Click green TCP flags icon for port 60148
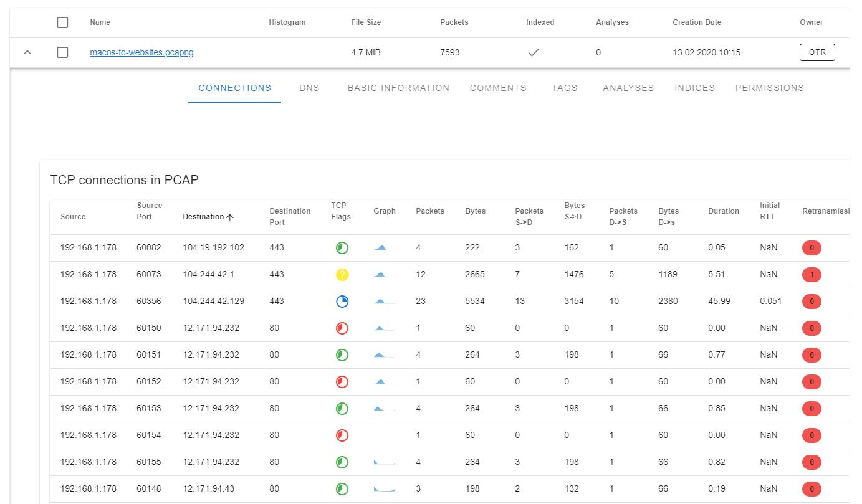This screenshot has height=504, width=862. point(342,489)
